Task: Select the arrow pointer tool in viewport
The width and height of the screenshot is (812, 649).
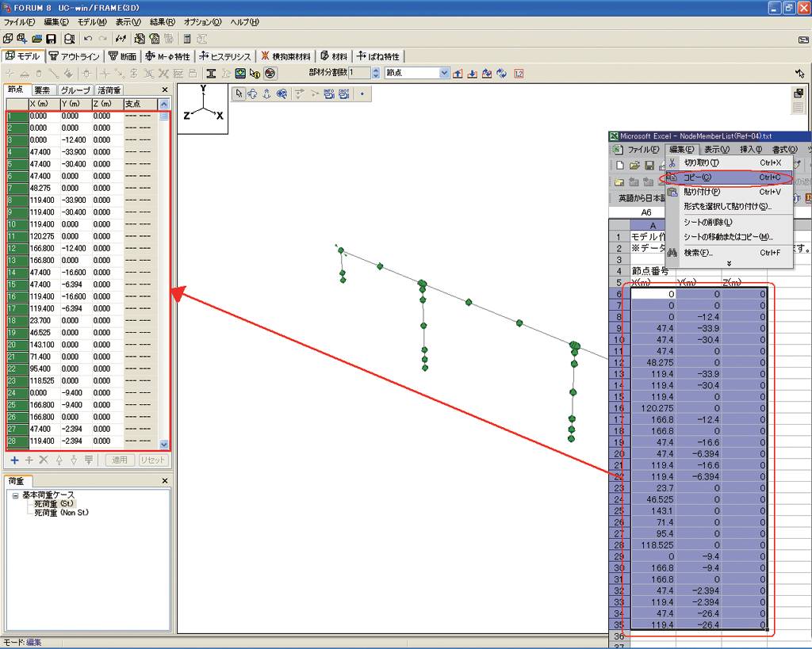Action: click(239, 94)
